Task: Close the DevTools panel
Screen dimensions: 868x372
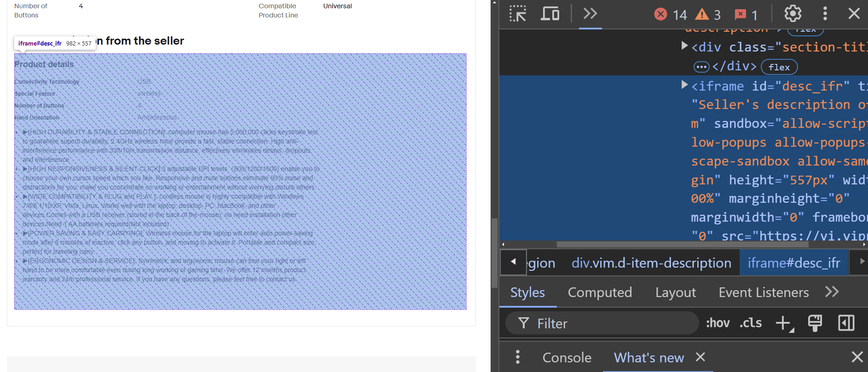Action: tap(854, 14)
